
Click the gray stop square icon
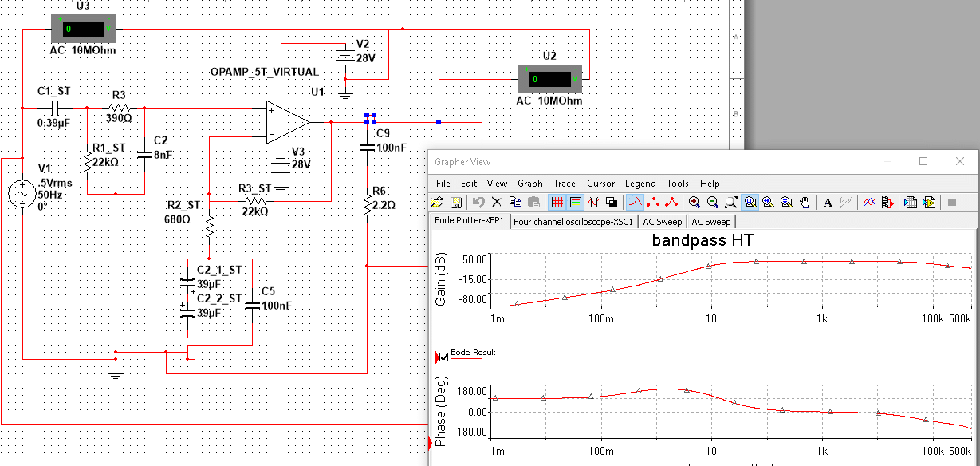click(x=951, y=203)
